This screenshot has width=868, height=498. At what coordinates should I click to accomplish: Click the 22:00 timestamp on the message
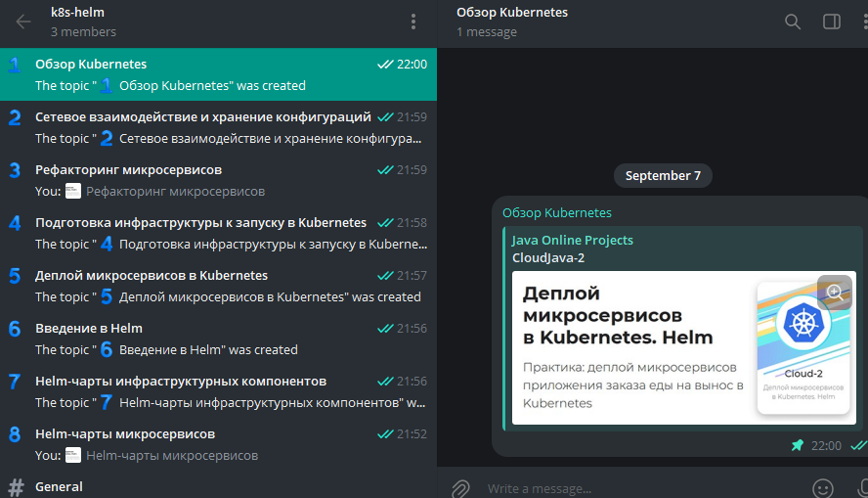826,445
